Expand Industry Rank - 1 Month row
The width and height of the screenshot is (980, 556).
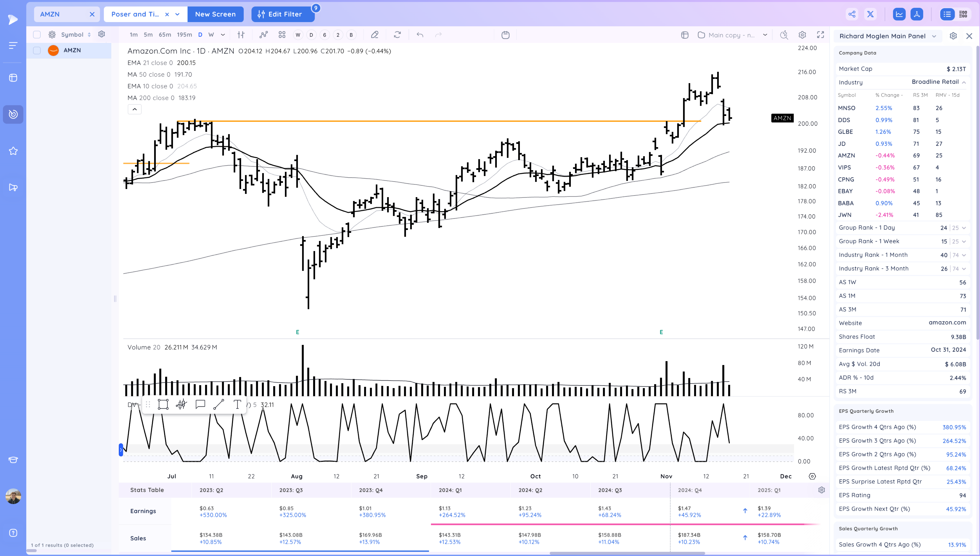coord(964,255)
